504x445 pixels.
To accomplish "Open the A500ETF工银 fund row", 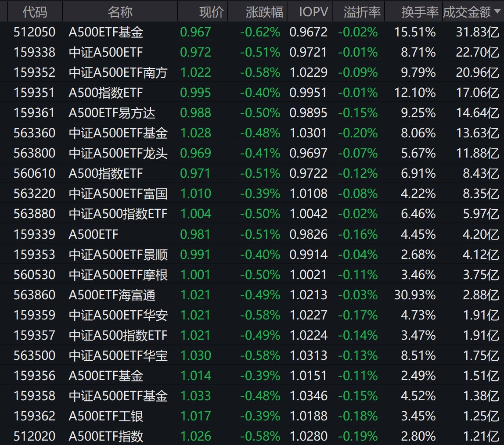I will click(x=106, y=416).
